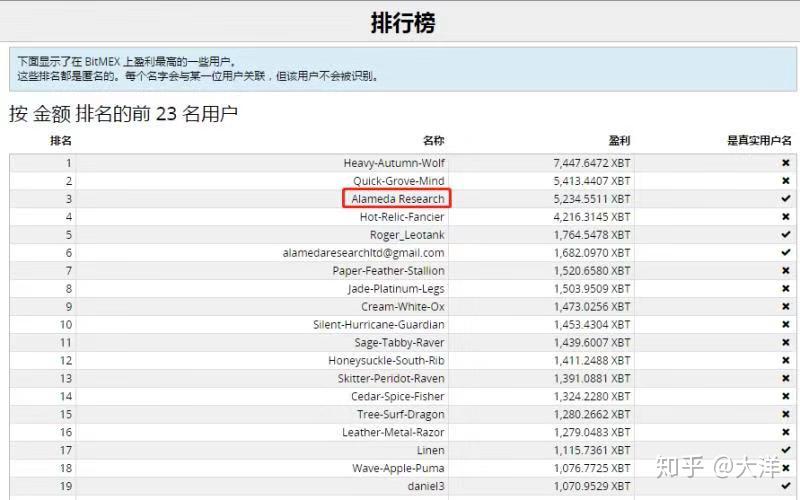Click the cross mark in Leather-Metal-Razor row
This screenshot has height=500, width=800.
786,432
